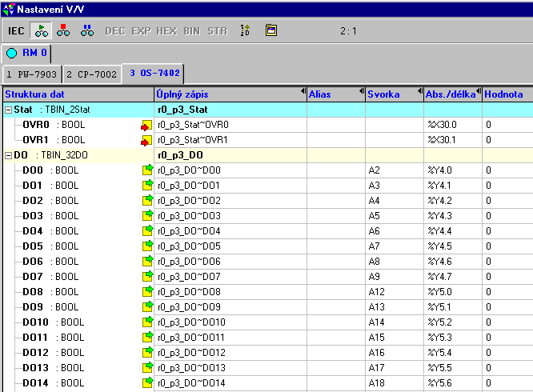Click the green arrow icon of DO14
533x392 pixels.
point(147,382)
